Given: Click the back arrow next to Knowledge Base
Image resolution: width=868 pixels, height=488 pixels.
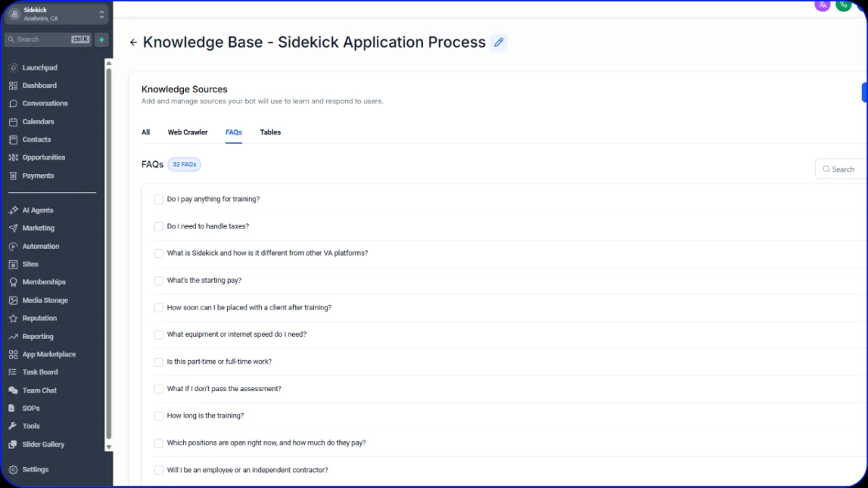Looking at the screenshot, I should (133, 43).
